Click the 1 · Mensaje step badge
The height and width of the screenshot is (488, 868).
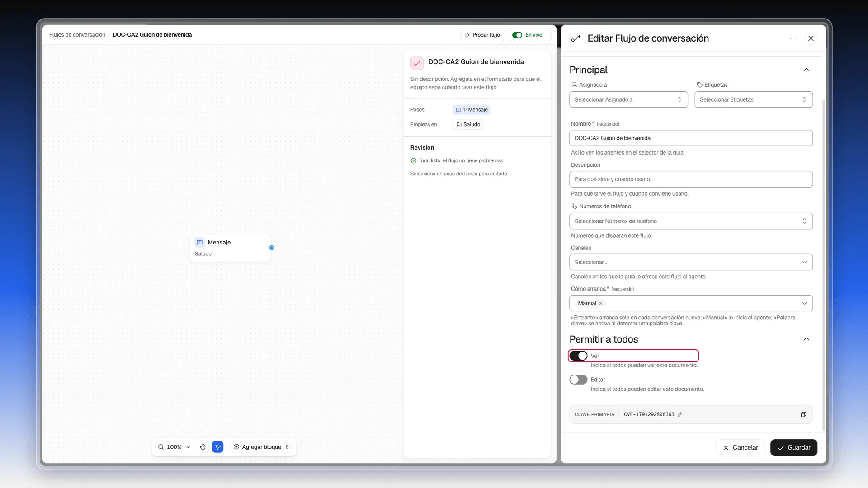(x=472, y=110)
